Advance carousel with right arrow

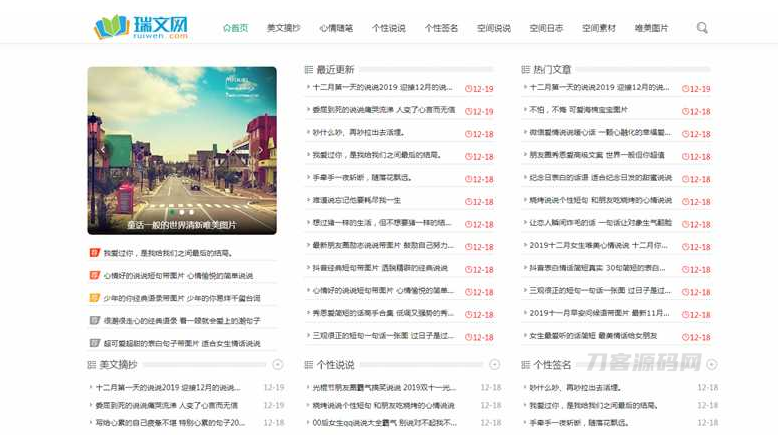(x=261, y=150)
